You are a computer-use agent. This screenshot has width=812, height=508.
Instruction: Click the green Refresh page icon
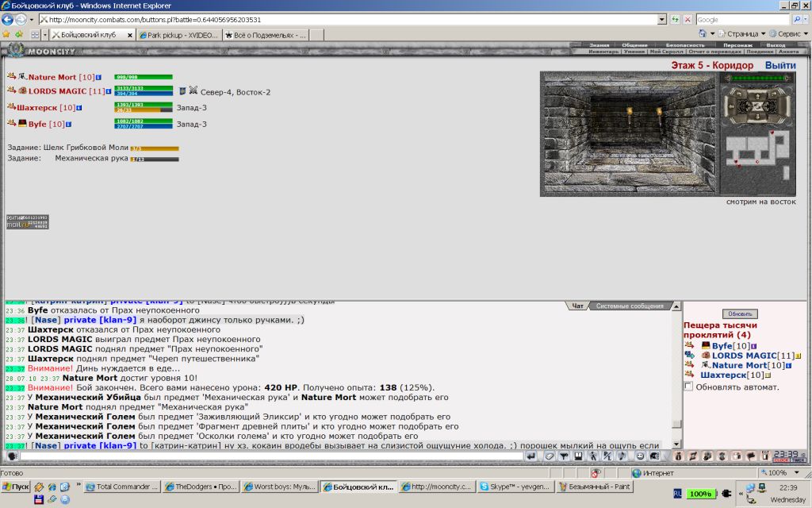[x=676, y=20]
